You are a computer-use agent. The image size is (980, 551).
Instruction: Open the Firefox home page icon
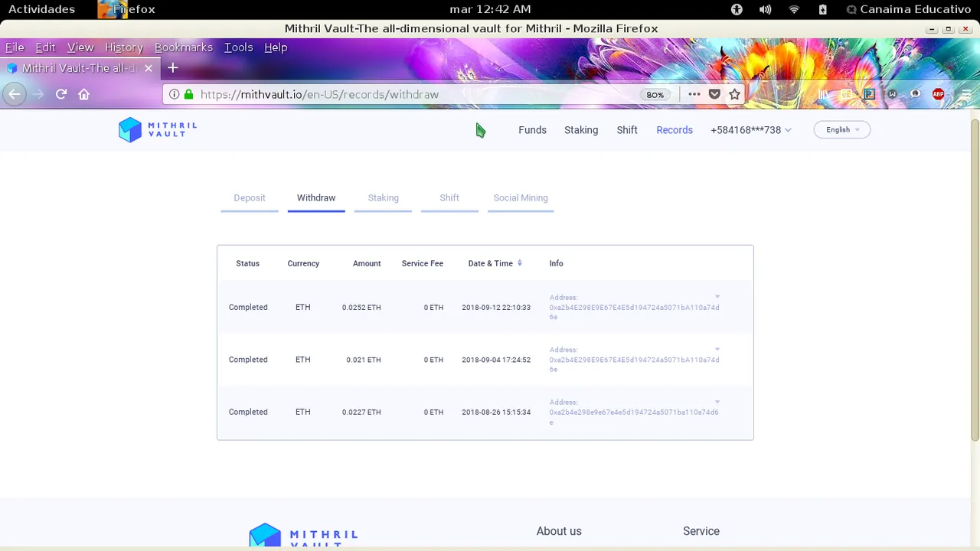click(84, 94)
